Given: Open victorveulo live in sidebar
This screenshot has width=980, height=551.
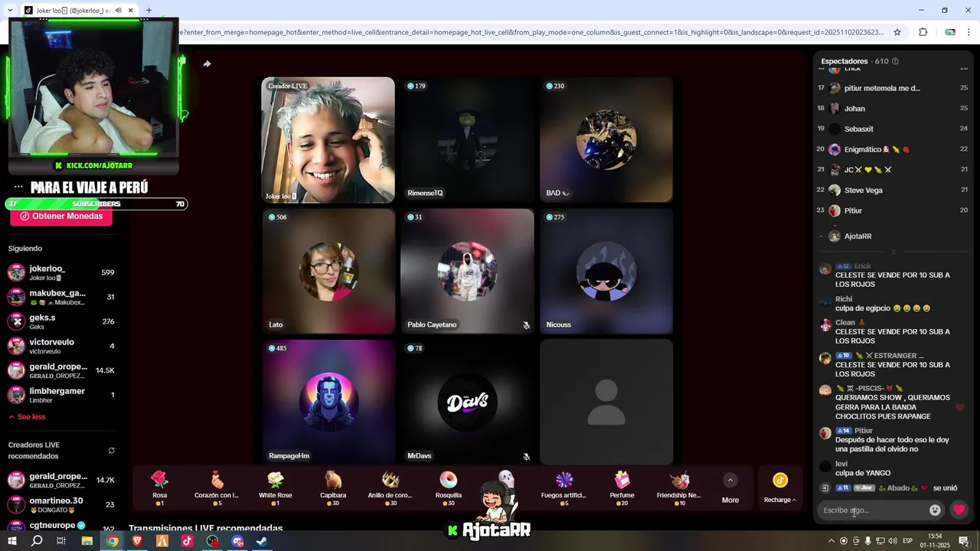Looking at the screenshot, I should pyautogui.click(x=61, y=346).
